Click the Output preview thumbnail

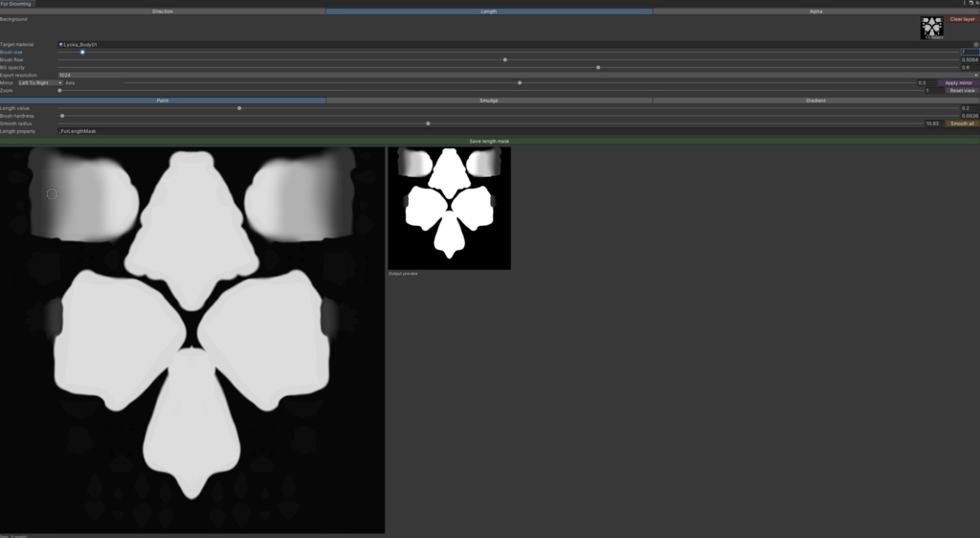450,208
